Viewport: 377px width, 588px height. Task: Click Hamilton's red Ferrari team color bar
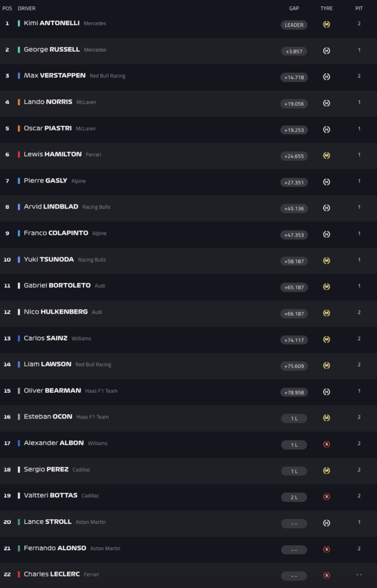click(x=19, y=154)
